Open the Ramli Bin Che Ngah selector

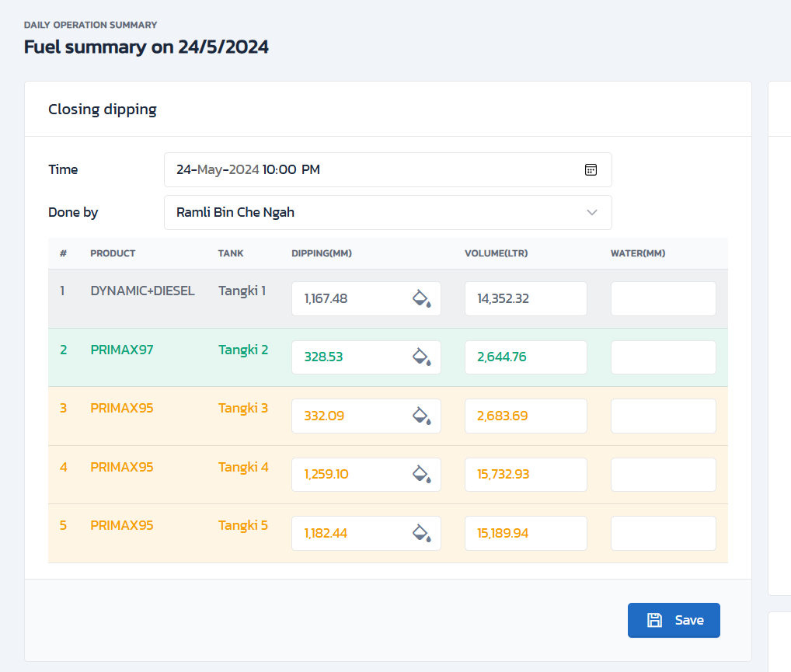pyautogui.click(x=373, y=213)
